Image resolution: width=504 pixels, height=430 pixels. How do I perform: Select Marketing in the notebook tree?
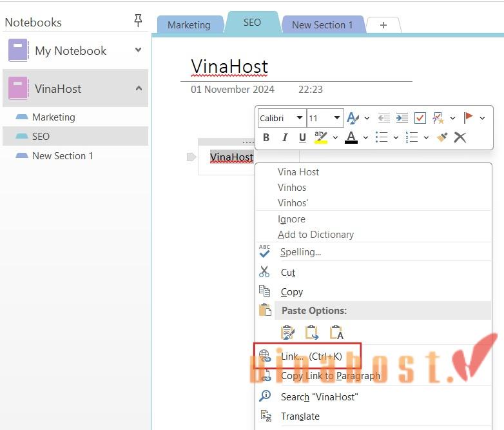point(75,117)
